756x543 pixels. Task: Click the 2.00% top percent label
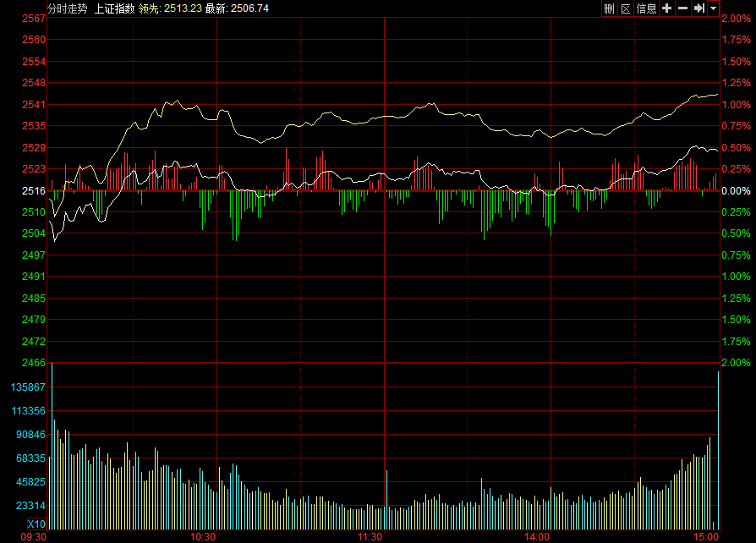click(735, 19)
